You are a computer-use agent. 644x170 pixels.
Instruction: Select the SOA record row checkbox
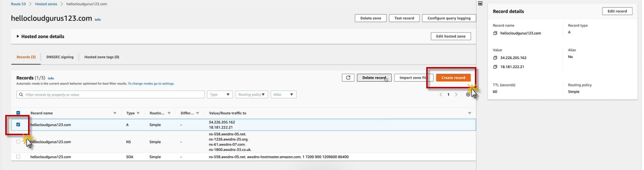click(x=18, y=157)
